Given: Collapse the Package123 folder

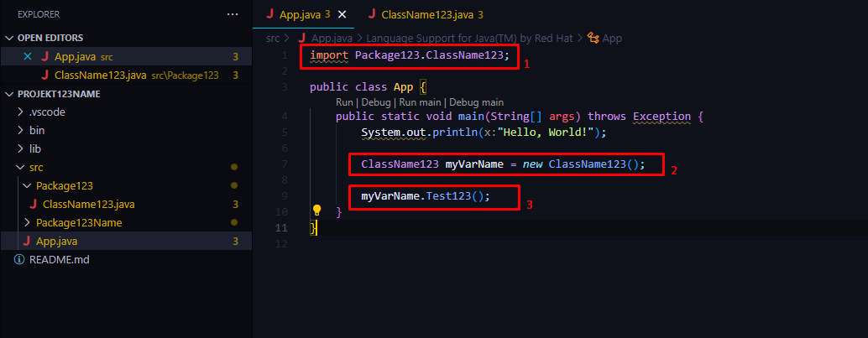Looking at the screenshot, I should [x=28, y=185].
